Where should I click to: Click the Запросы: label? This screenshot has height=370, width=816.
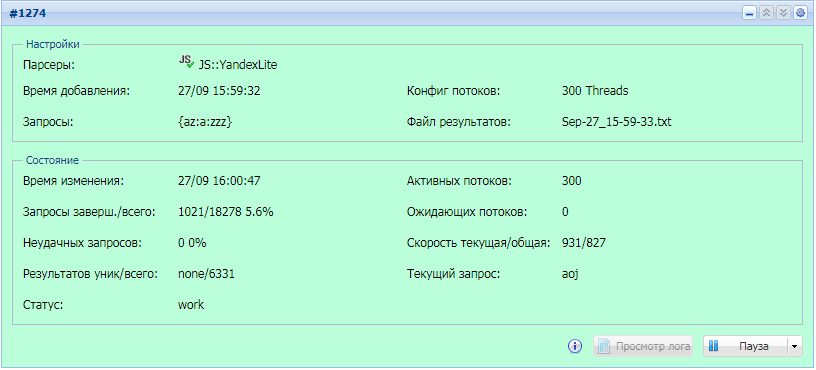click(x=48, y=123)
